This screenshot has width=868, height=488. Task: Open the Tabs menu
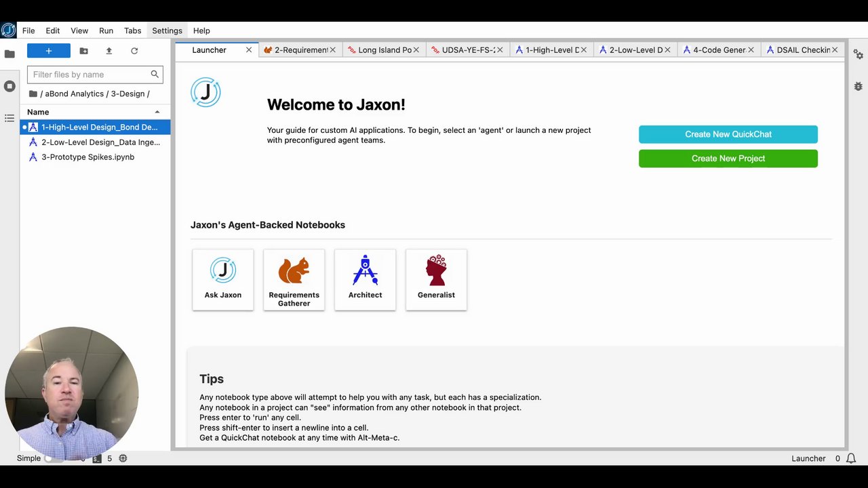coord(133,30)
